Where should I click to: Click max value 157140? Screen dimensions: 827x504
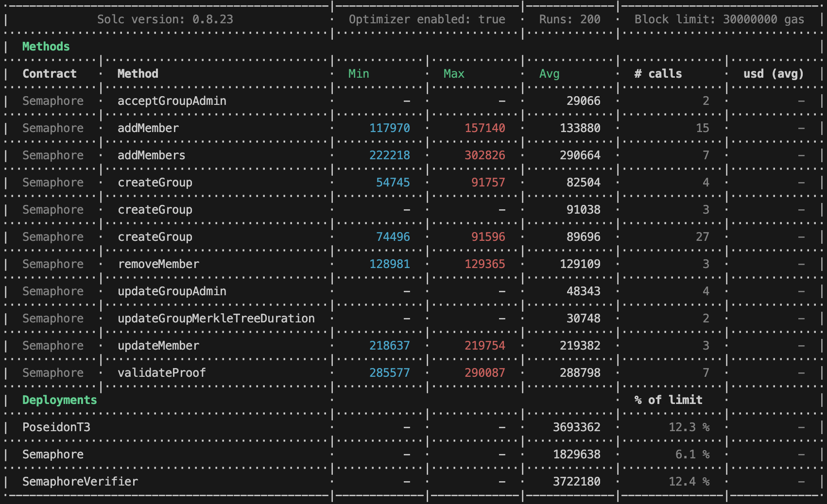(485, 128)
